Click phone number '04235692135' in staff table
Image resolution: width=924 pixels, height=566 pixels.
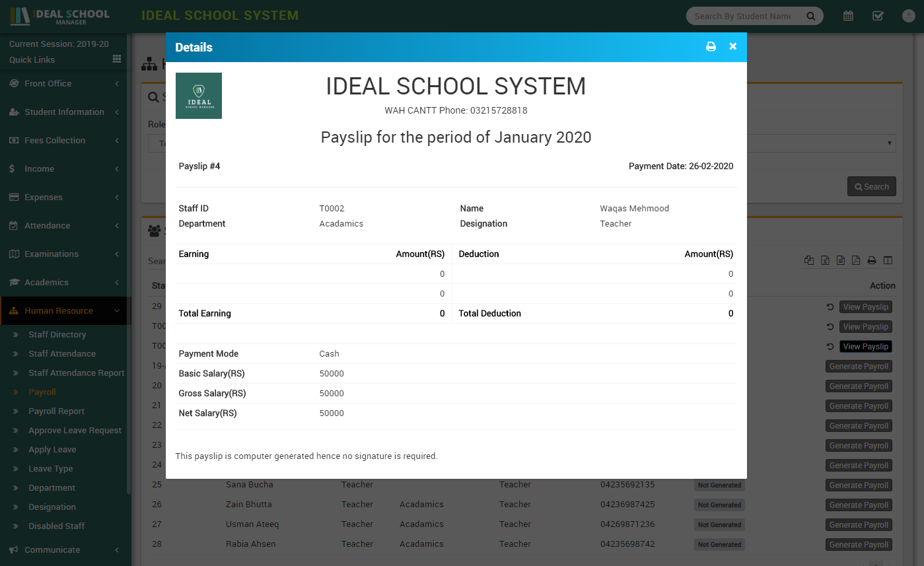(x=627, y=485)
